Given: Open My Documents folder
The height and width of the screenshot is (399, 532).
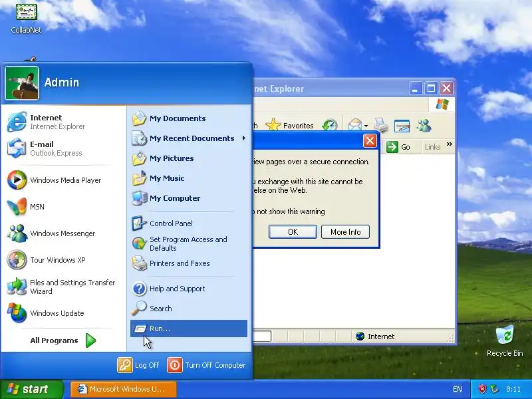Looking at the screenshot, I should click(189, 118).
